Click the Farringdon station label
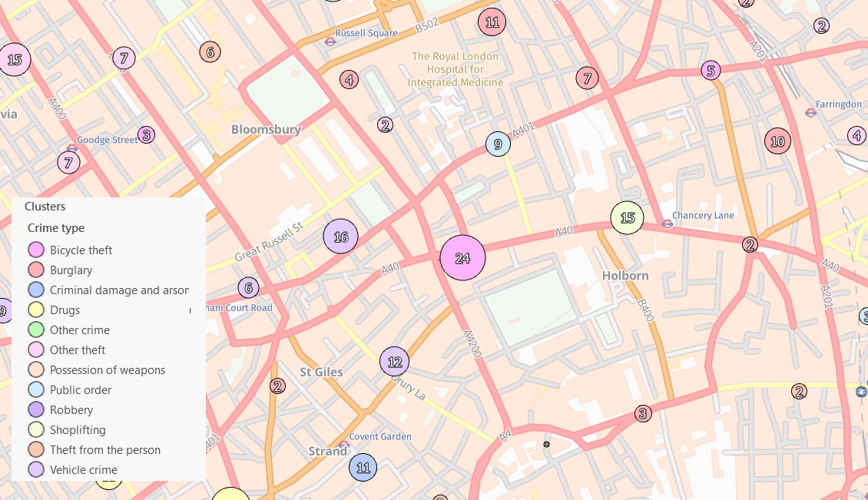This screenshot has width=868, height=500. (838, 104)
